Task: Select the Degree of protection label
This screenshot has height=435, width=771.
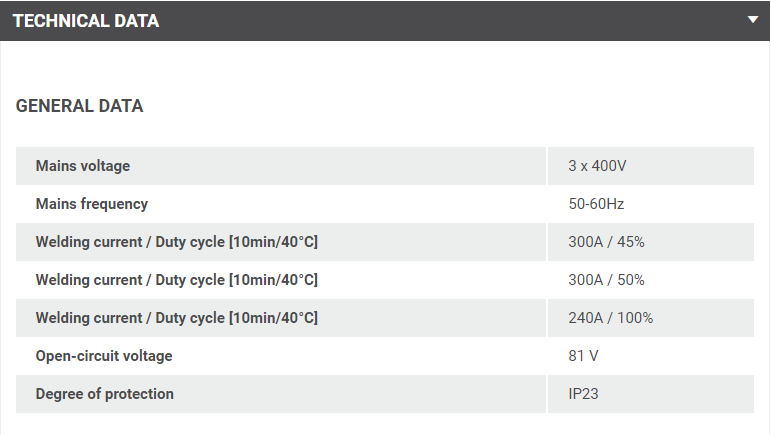Action: [x=105, y=394]
